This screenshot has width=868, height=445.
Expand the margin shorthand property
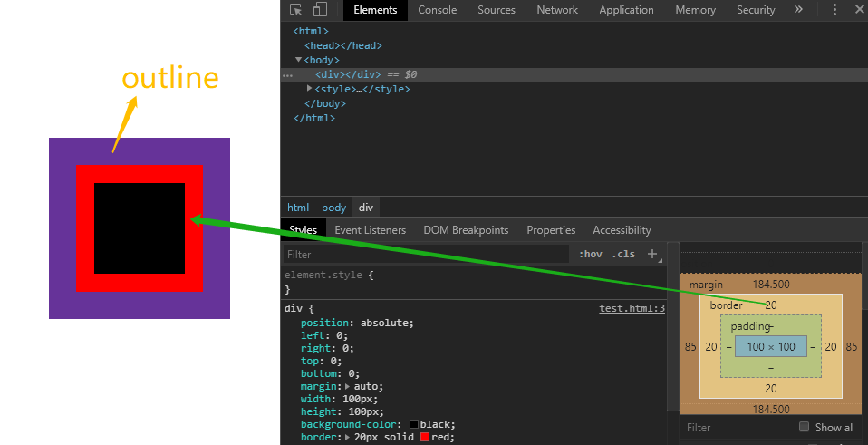pyautogui.click(x=348, y=386)
